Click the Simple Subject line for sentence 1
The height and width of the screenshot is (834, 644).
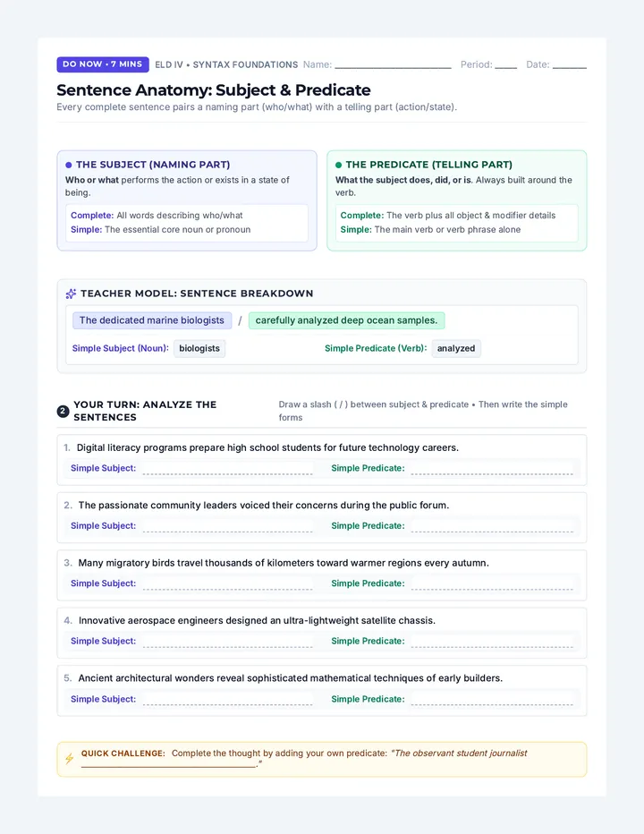[x=227, y=469]
